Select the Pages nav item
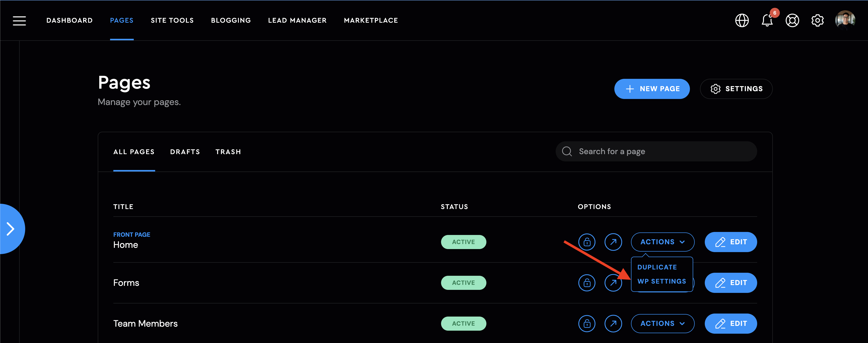Image resolution: width=868 pixels, height=343 pixels. point(122,20)
